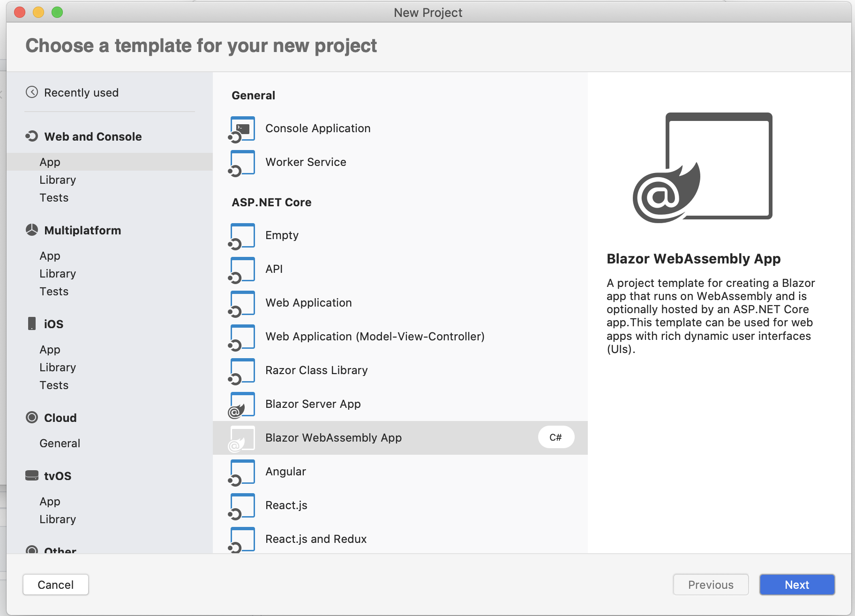Viewport: 855px width, 616px height.
Task: Click the Multiplatform globe icon
Action: click(x=31, y=230)
